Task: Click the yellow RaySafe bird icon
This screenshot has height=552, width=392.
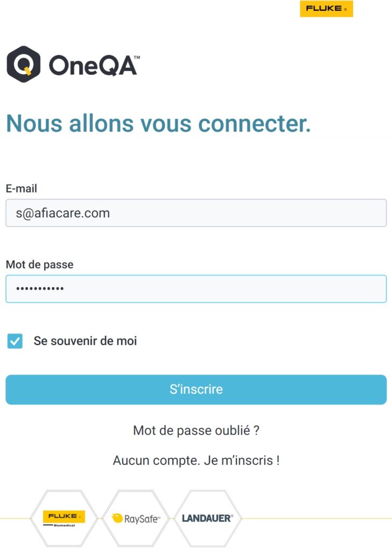Action: click(x=117, y=518)
